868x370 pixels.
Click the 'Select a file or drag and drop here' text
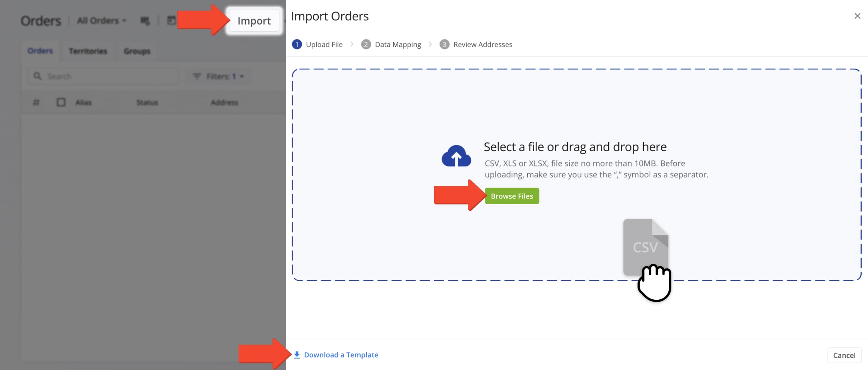575,147
